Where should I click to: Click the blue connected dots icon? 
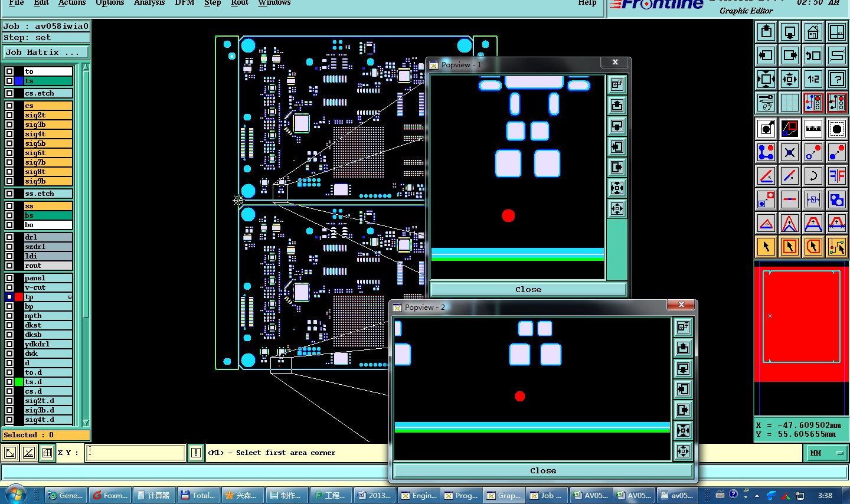766,152
